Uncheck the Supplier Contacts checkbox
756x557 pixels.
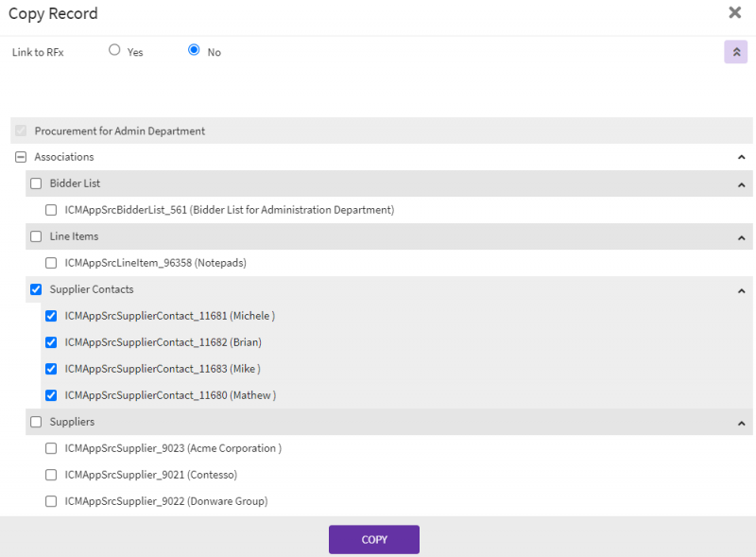pyautogui.click(x=36, y=290)
